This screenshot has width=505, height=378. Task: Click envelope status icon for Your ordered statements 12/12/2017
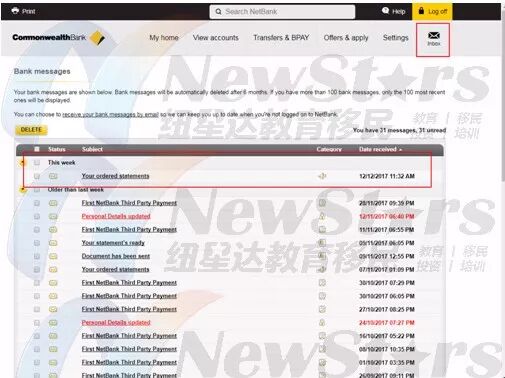point(53,176)
